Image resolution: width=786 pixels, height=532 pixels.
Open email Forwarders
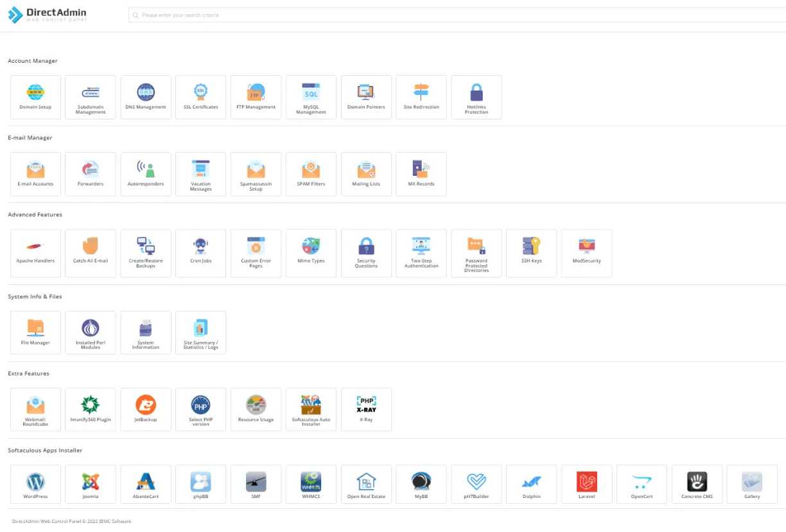pos(91,174)
